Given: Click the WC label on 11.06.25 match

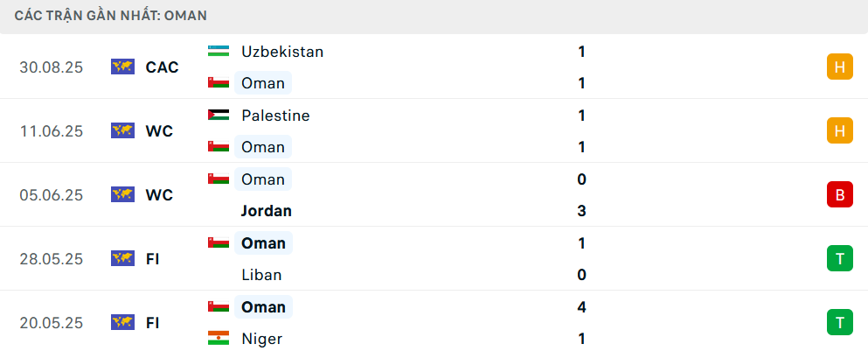Looking at the screenshot, I should click(159, 131).
